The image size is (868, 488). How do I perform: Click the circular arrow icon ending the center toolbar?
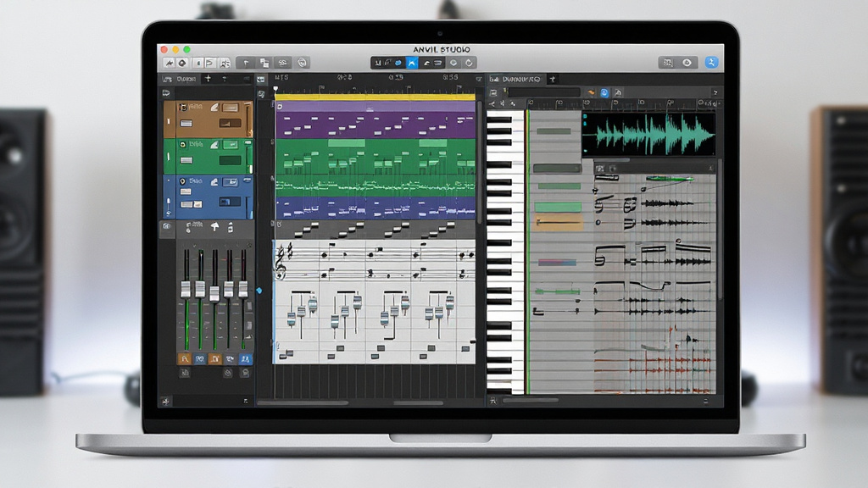point(469,63)
